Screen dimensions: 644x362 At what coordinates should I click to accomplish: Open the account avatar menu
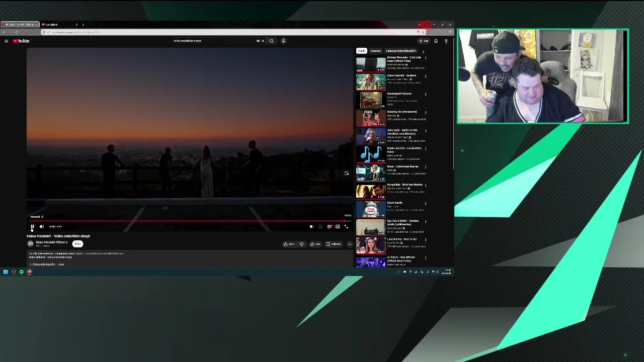[446, 41]
